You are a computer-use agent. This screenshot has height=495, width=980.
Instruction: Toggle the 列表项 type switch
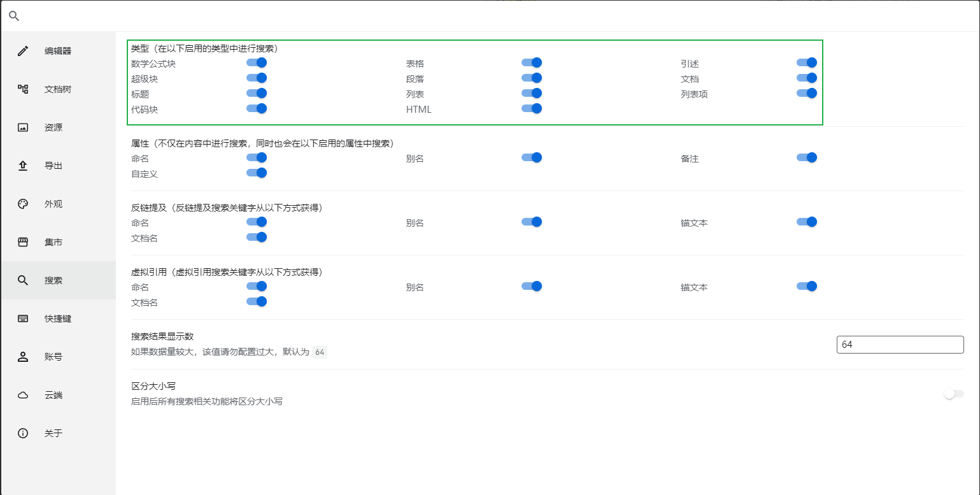pos(807,93)
